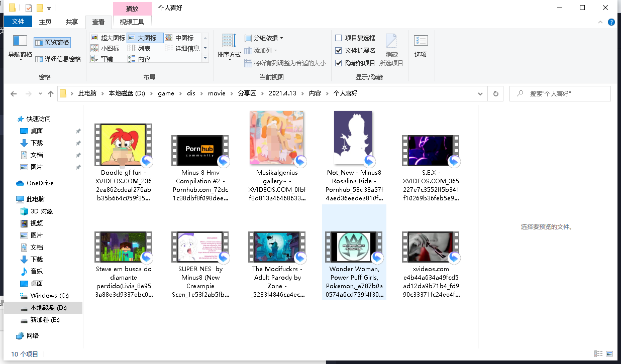Select 快速访问 in the navigation tree
The width and height of the screenshot is (621, 364).
pos(39,119)
